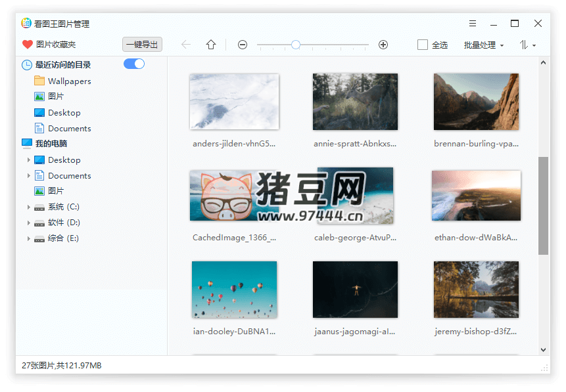Click the thumbnail zoom slider handle

coord(296,45)
